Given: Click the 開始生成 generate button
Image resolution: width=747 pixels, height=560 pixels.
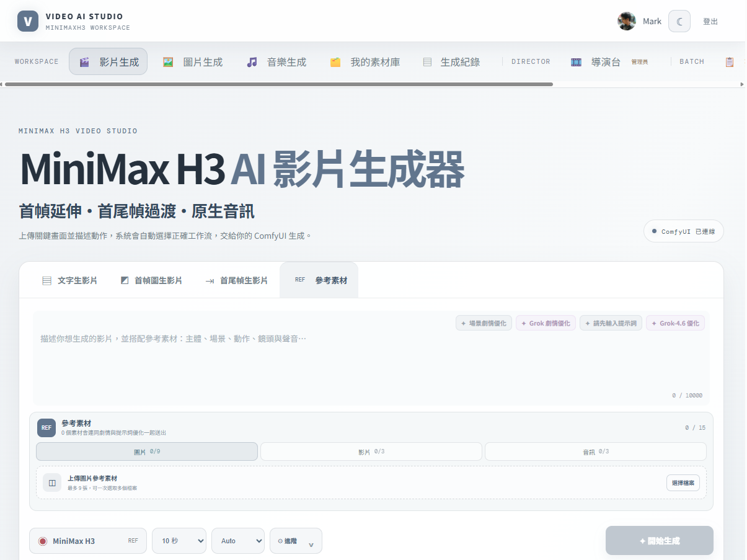Looking at the screenshot, I should 660,541.
